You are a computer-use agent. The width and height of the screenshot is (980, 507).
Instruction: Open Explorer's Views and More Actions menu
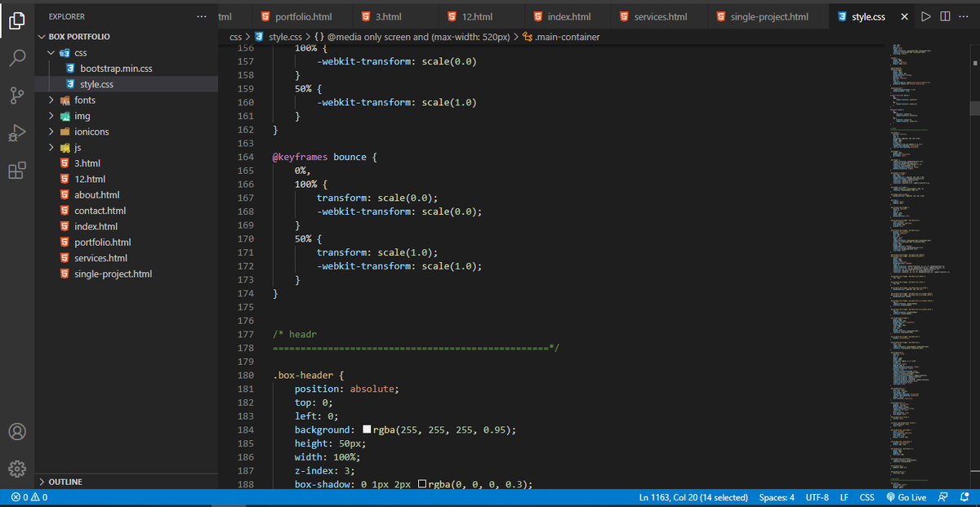(x=202, y=16)
